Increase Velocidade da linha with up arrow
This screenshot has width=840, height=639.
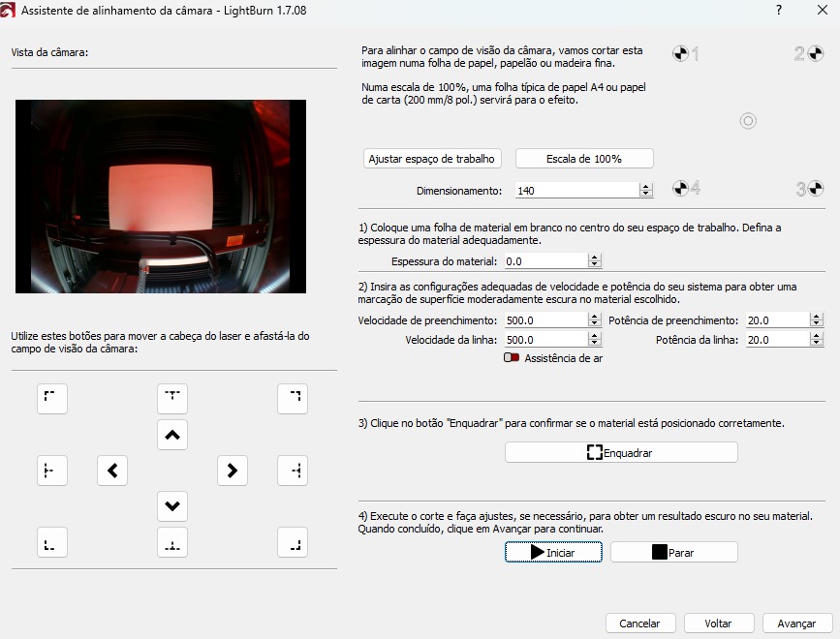tap(595, 336)
